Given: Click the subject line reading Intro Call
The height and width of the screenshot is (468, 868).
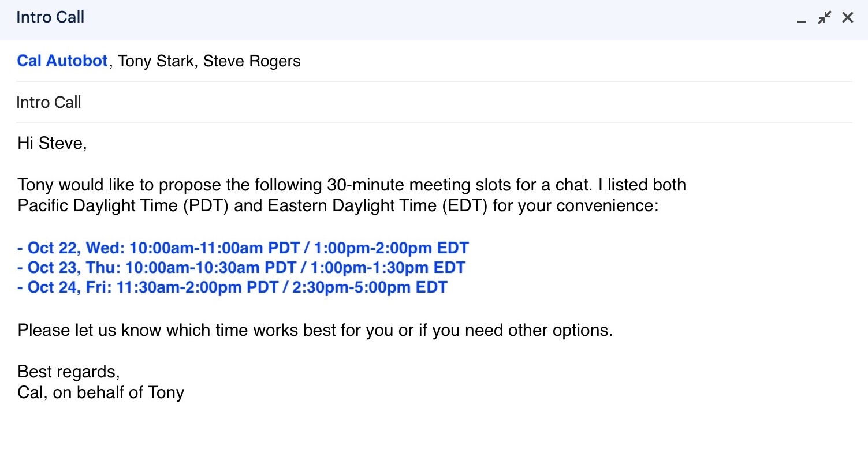Looking at the screenshot, I should point(49,102).
